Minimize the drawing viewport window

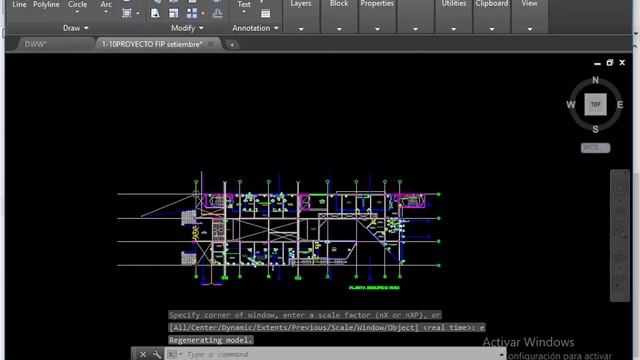(x=598, y=63)
